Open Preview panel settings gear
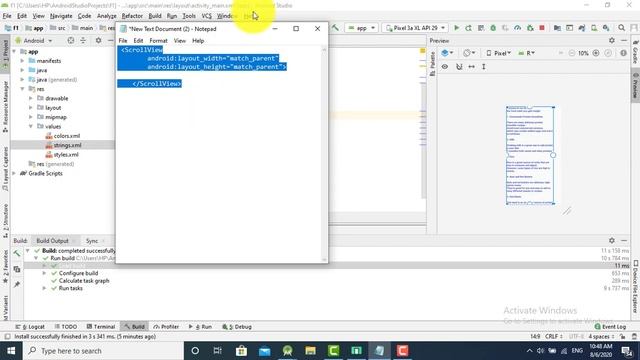This screenshot has height=360, width=640. [x=611, y=40]
